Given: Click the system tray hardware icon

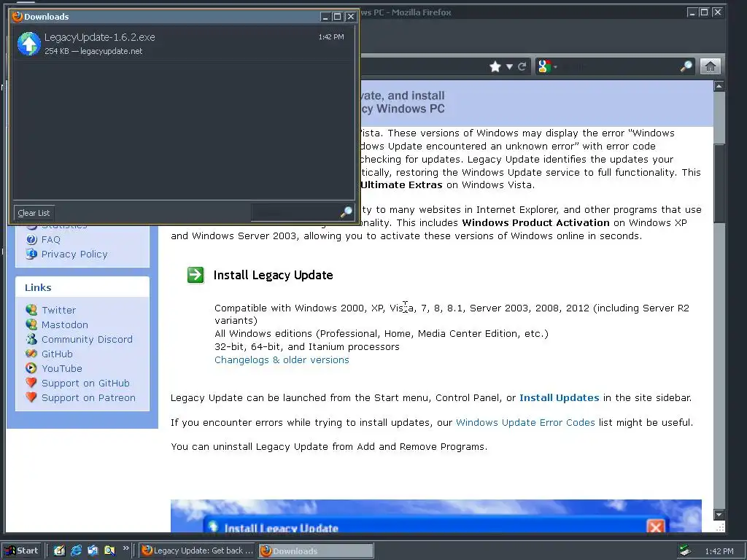Looking at the screenshot, I should click(x=685, y=551).
